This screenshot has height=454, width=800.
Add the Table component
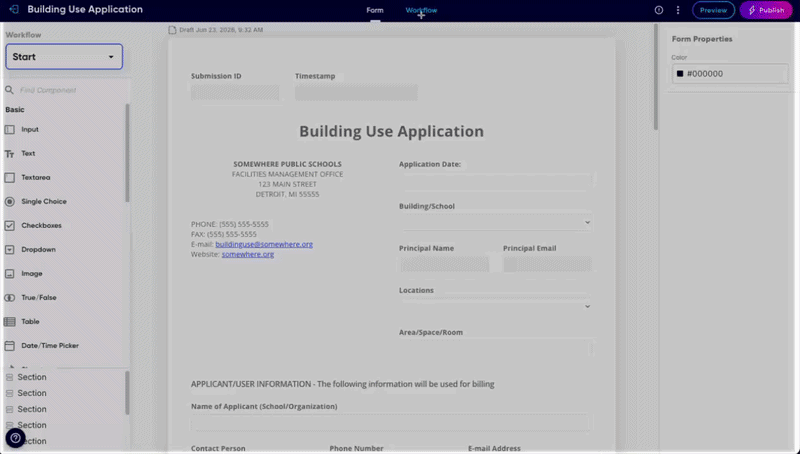[x=30, y=321]
